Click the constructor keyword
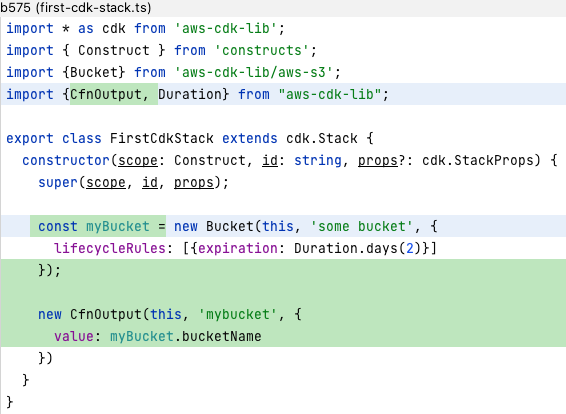Image resolution: width=566 pixels, height=414 pixels. (66, 160)
